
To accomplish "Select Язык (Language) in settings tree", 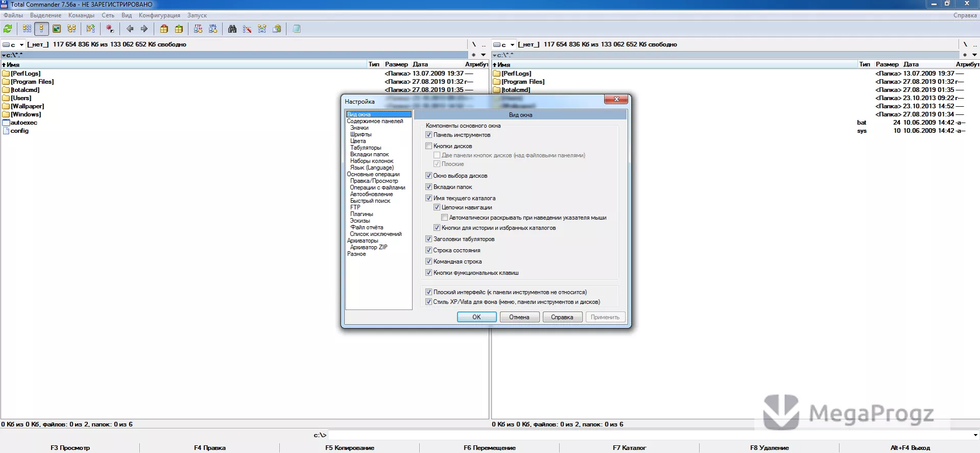I will coord(372,168).
